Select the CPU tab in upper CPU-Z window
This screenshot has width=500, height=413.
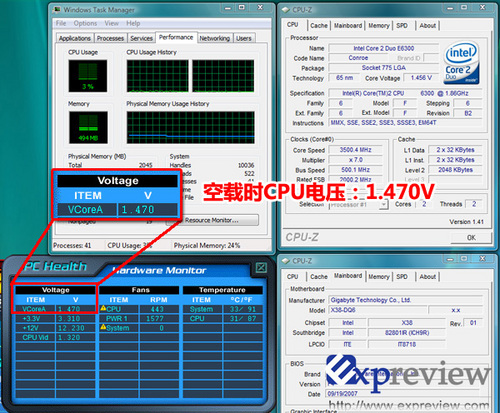click(292, 25)
